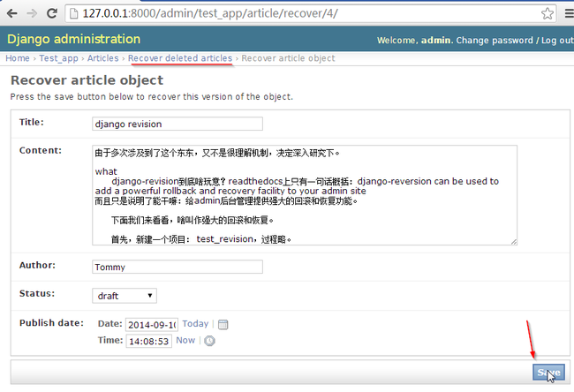Click the 'Author:' field label
Screen dimensions: 574x392
(37, 266)
